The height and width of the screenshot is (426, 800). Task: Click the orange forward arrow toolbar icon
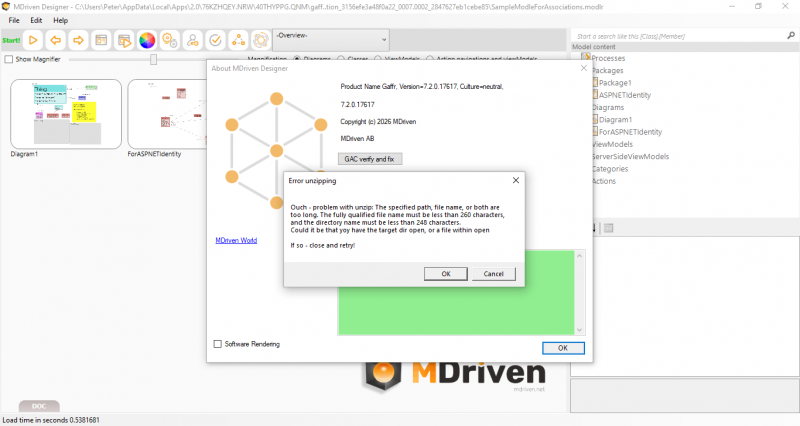pos(78,40)
